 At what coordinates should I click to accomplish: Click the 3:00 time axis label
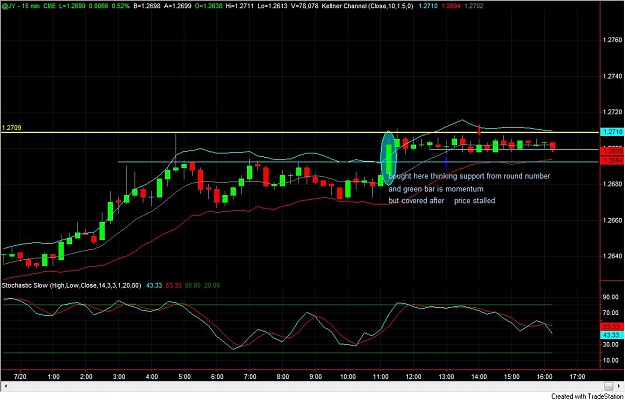coord(119,376)
